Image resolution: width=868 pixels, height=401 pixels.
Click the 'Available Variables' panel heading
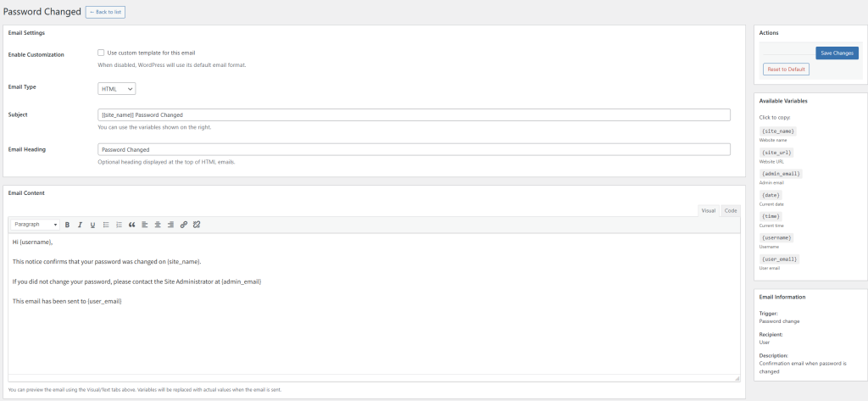click(x=783, y=102)
